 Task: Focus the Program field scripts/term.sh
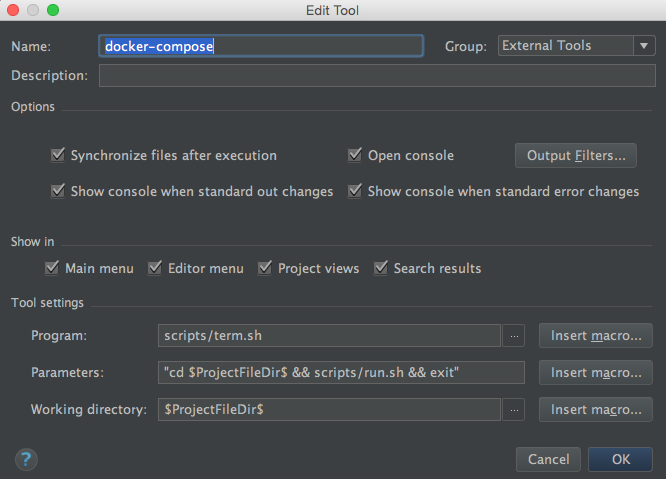(x=329, y=335)
